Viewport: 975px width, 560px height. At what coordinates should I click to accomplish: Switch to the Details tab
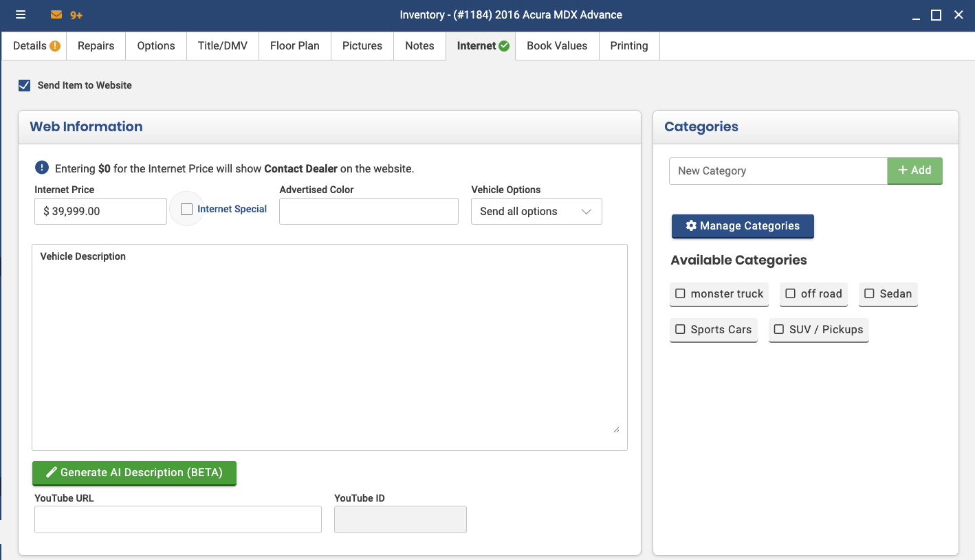click(x=34, y=46)
